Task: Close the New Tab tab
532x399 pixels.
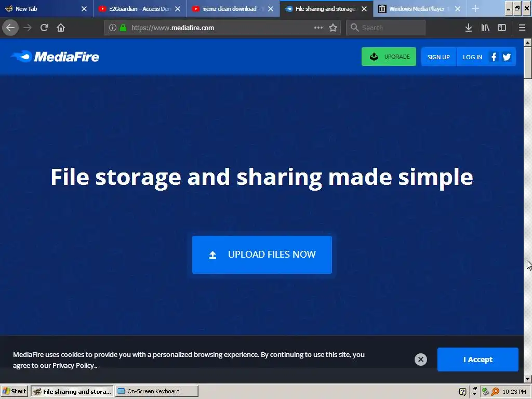Action: 84,9
